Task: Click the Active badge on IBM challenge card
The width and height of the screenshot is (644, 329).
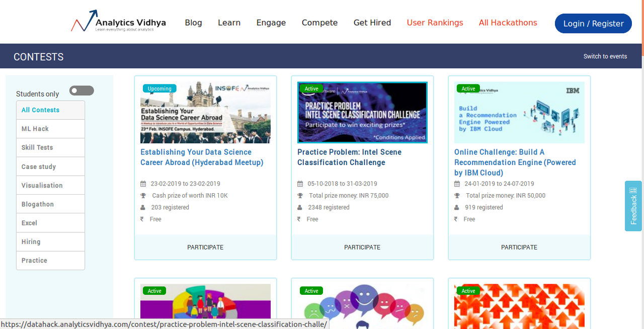Action: pyautogui.click(x=468, y=89)
